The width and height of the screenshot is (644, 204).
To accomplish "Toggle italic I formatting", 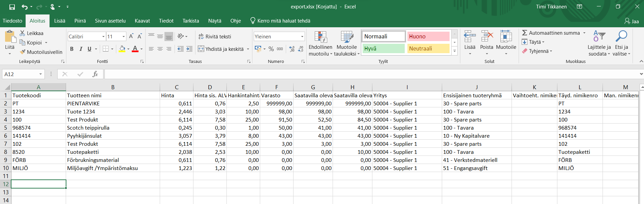I will 81,49.
